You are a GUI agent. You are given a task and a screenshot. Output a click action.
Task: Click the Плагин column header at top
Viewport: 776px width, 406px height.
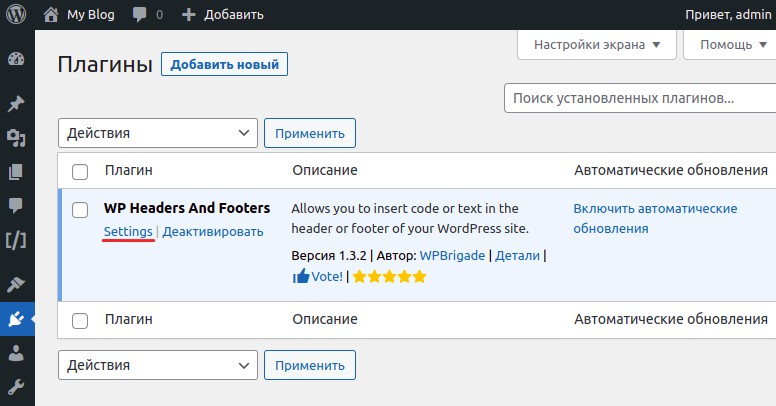pyautogui.click(x=129, y=170)
